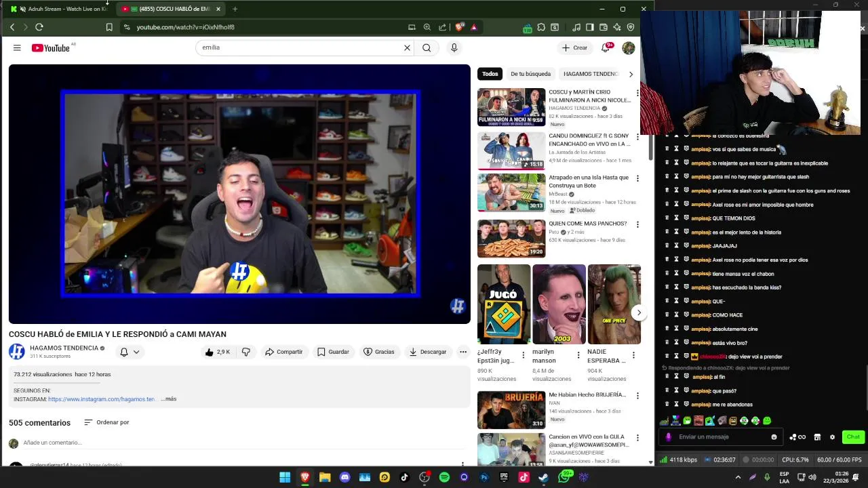Open the HAGAMOS TENDENCIA channel name
Screen dimensions: 868x488
[64, 348]
